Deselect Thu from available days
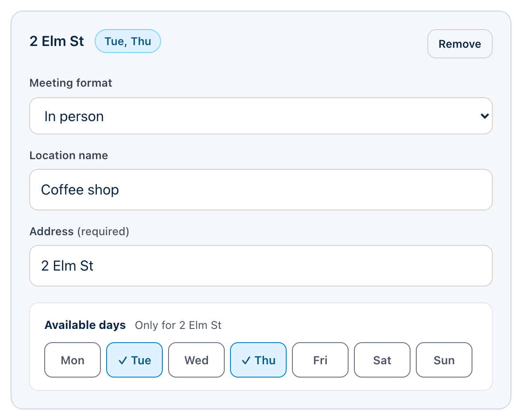The width and height of the screenshot is (522, 420). coord(258,360)
